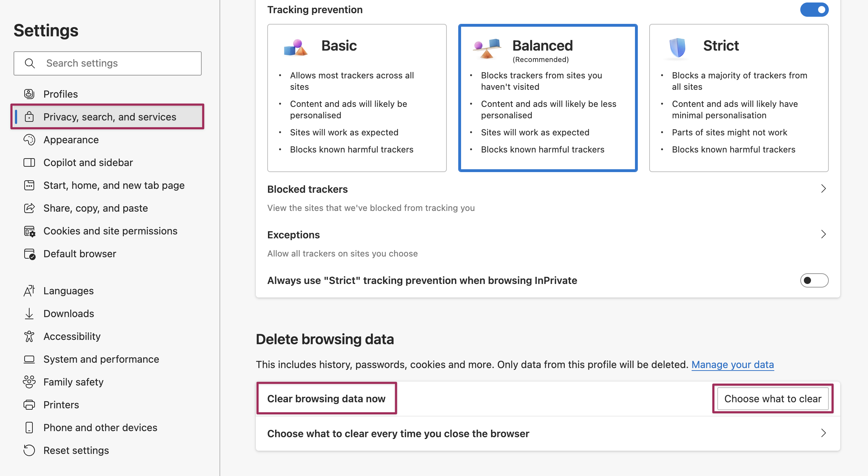Select the Strict tracking prevention card

click(x=739, y=98)
